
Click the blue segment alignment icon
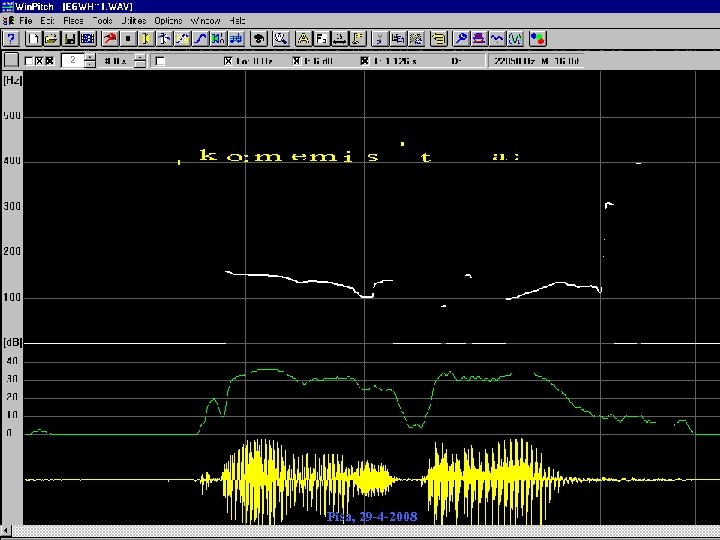pos(236,39)
